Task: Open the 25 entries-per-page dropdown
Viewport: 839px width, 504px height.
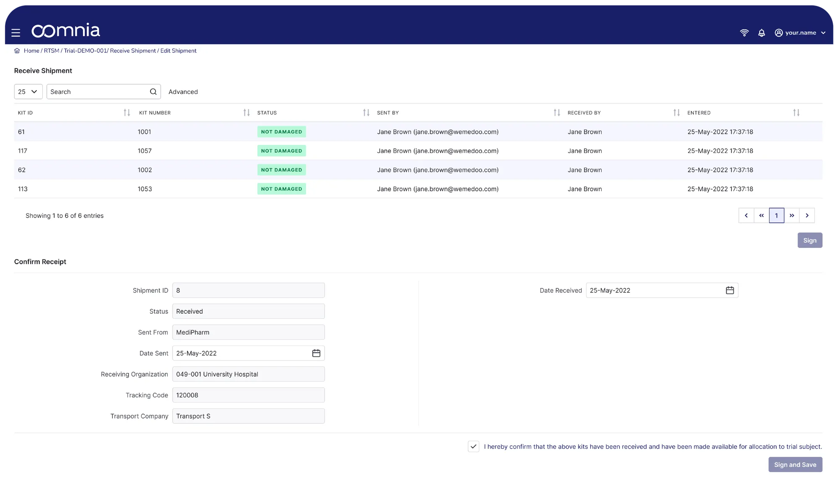Action: pyautogui.click(x=28, y=92)
